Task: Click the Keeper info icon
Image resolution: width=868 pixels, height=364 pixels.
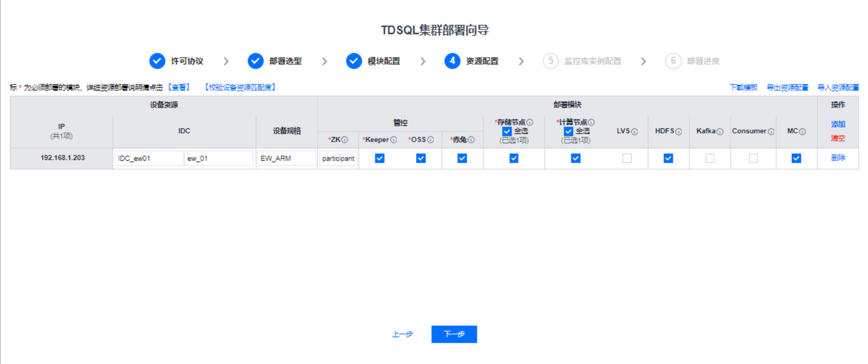Action: pyautogui.click(x=393, y=139)
